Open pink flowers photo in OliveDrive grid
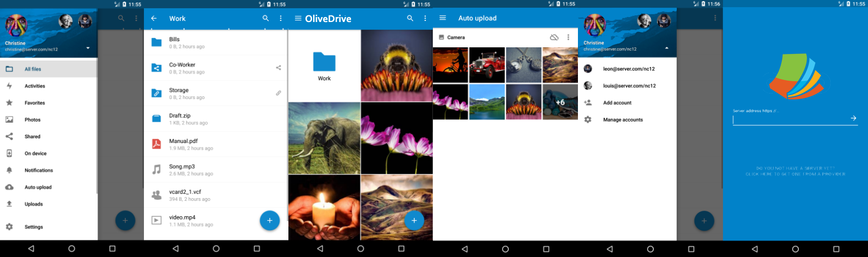The image size is (868, 257). (397, 138)
